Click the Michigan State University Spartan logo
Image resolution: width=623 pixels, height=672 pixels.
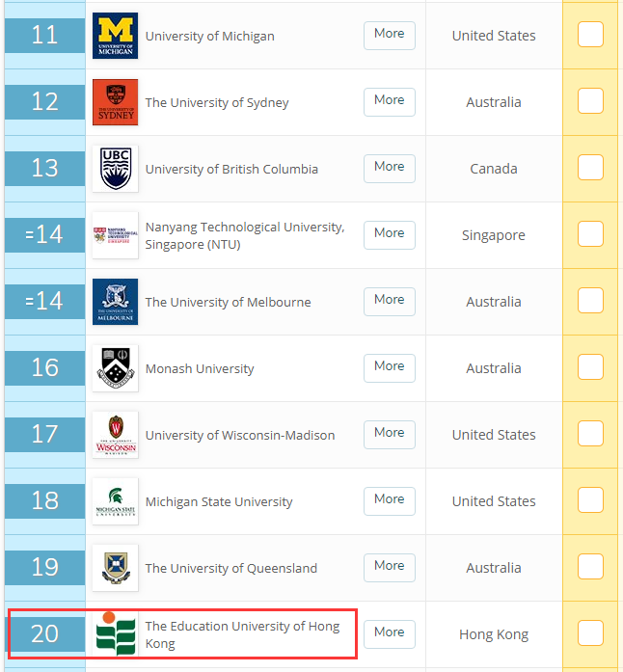(x=115, y=501)
